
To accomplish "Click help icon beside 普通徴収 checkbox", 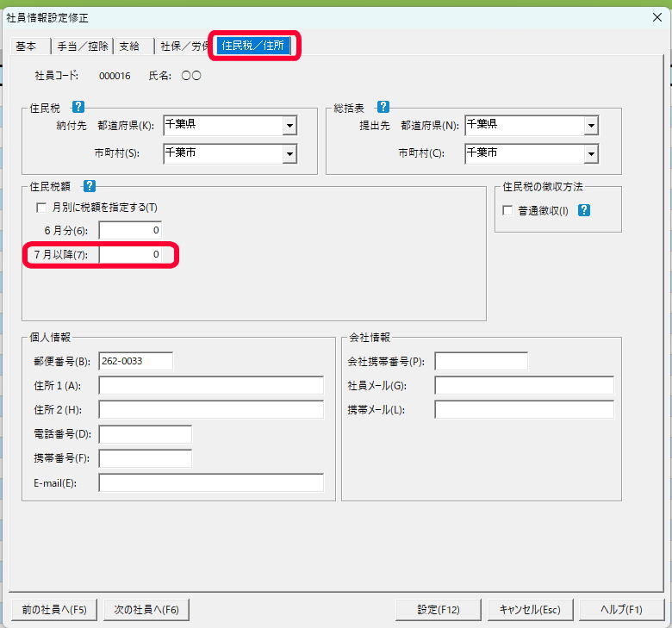I will point(584,209).
